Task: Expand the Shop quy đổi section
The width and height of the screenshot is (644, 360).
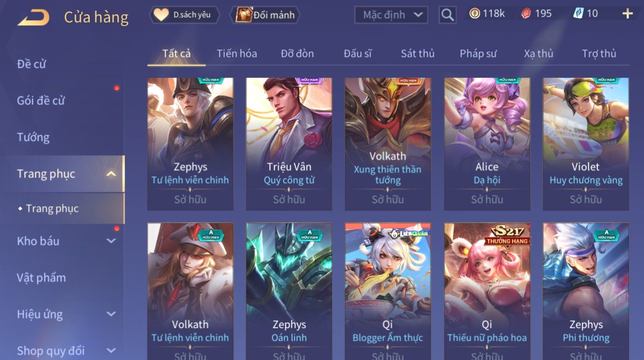Action: (111, 351)
